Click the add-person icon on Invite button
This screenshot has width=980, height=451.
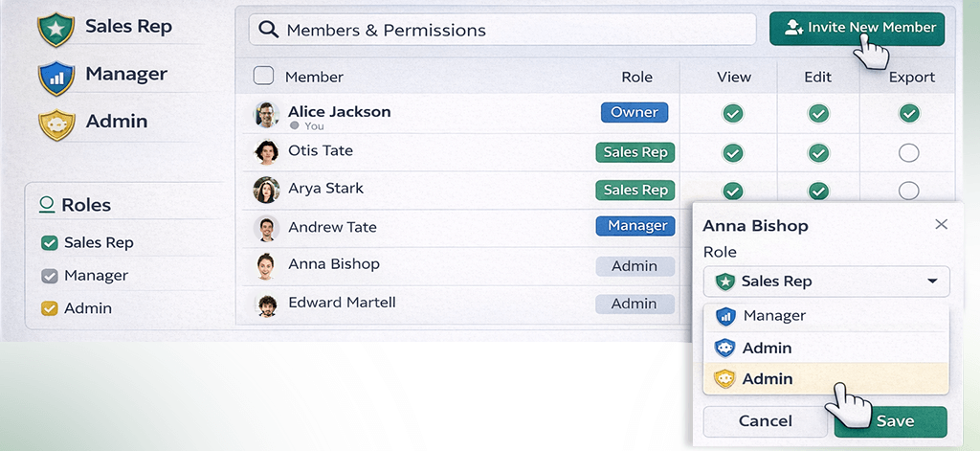click(x=793, y=28)
